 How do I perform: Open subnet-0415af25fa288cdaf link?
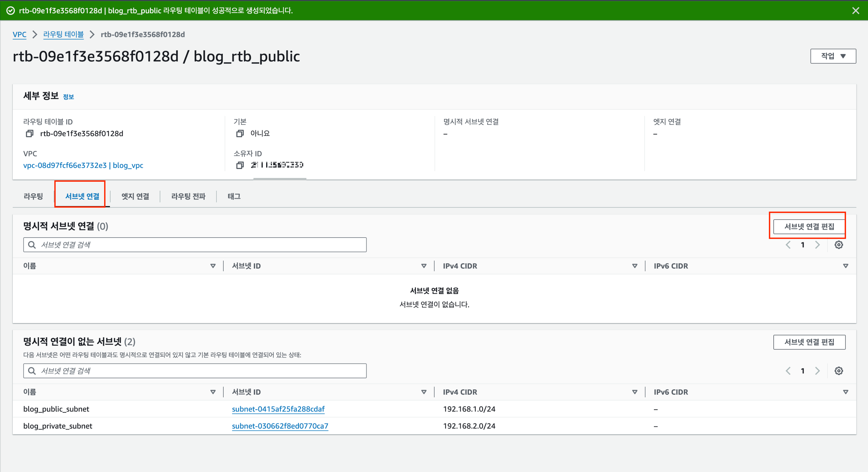point(278,409)
